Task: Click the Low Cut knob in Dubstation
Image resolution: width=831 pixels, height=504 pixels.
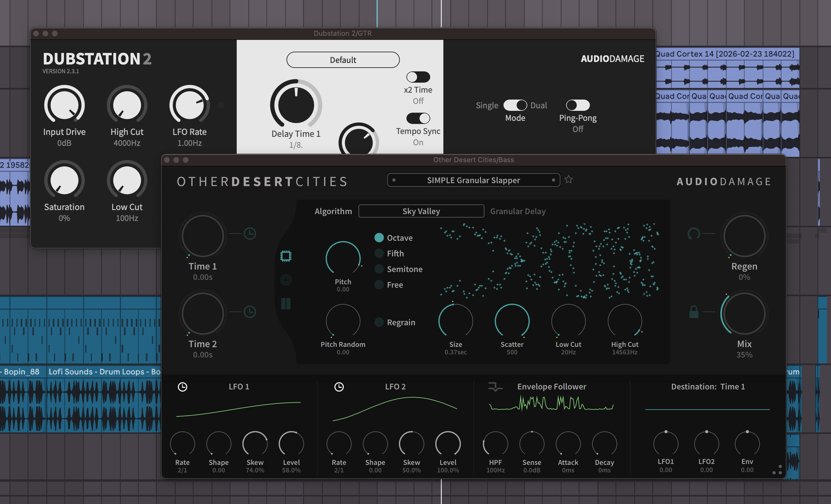Action: pos(127,180)
